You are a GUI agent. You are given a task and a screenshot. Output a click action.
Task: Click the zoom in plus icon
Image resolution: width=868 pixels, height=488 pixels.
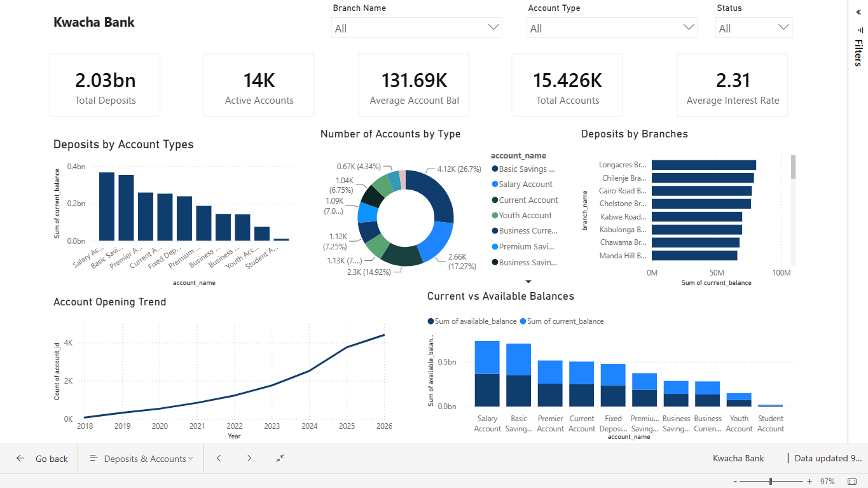pyautogui.click(x=809, y=482)
